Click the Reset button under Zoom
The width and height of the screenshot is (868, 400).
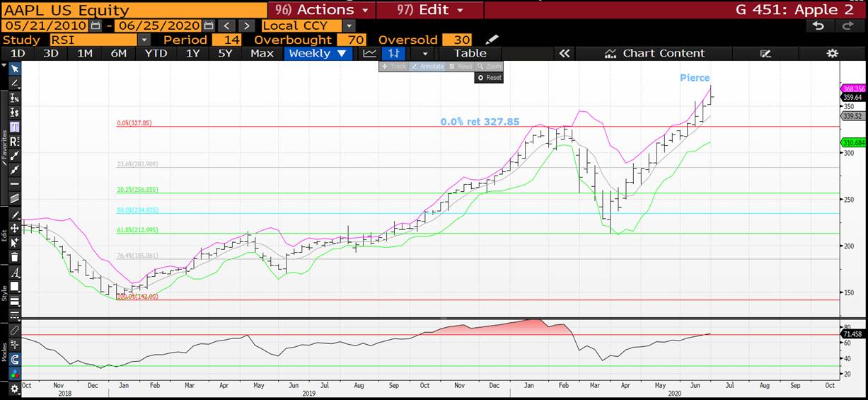[489, 78]
